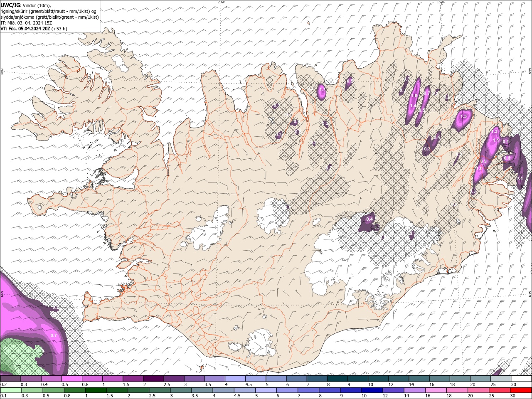Viewport: 532px width, 399px height.
Task: Pick the pink 16–18 swatch, lower legend
Action: coord(435,390)
